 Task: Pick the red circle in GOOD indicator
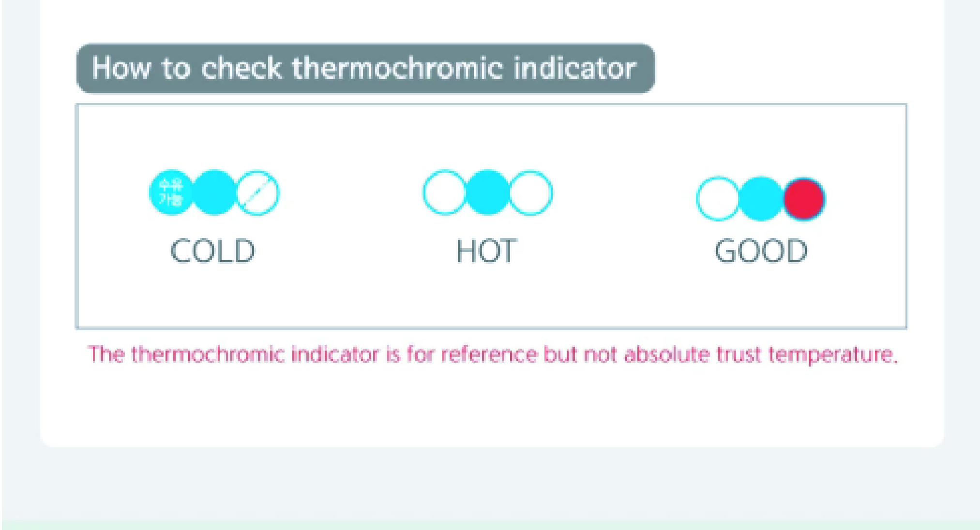coord(804,199)
